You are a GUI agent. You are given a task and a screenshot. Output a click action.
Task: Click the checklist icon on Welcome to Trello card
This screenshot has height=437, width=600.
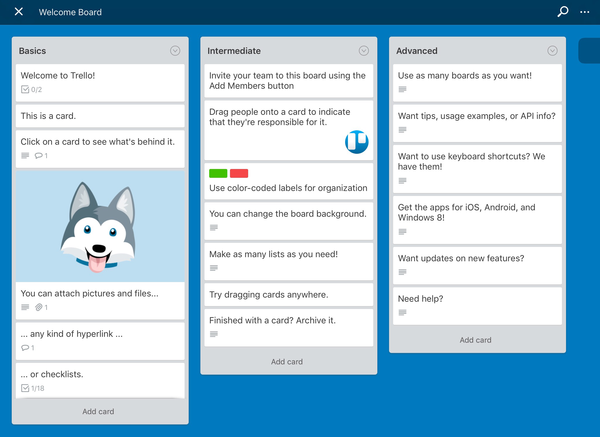[25, 90]
